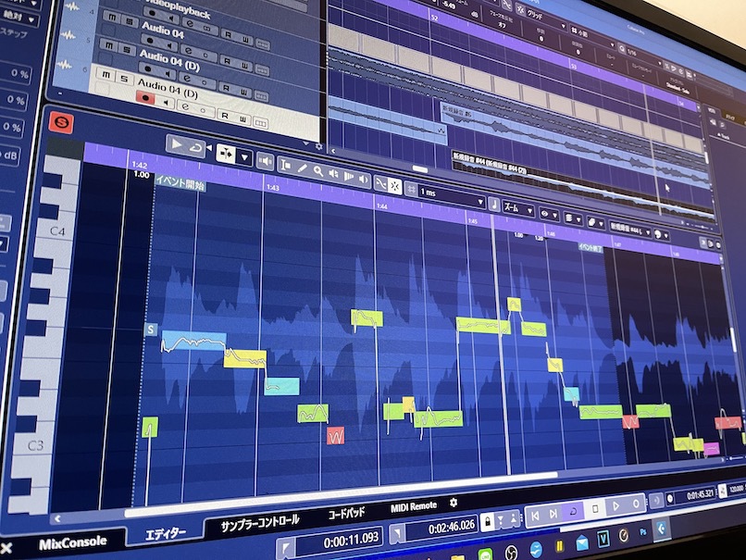Viewport: 746px width, 560px height.
Task: Select the bottom Audio 04 (D) track name
Action: [168, 88]
